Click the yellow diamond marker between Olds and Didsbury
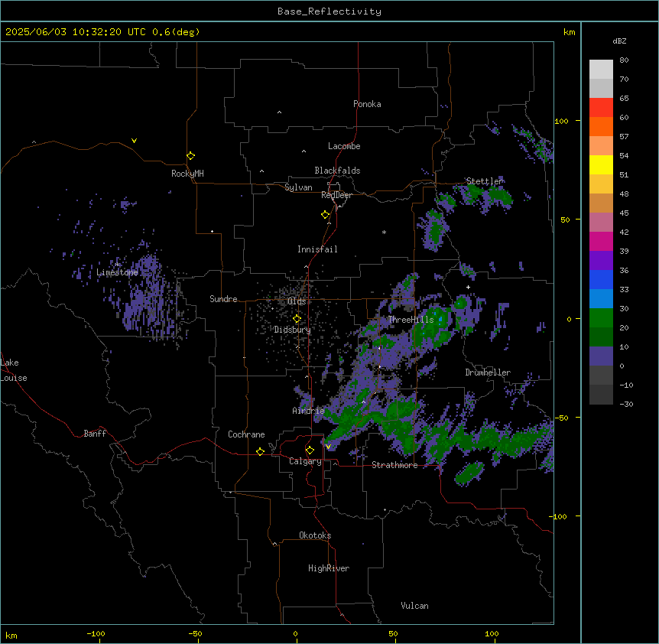The height and width of the screenshot is (644, 659). pyautogui.click(x=297, y=319)
